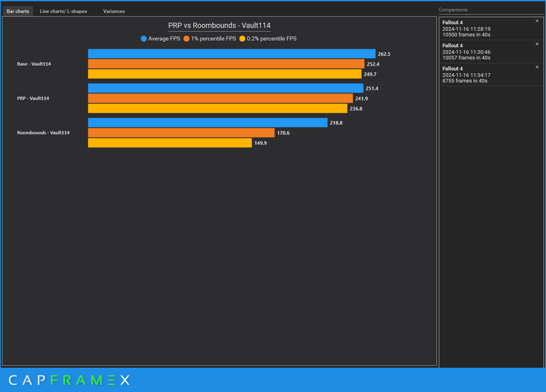This screenshot has height=392, width=546.
Task: Remove the 11:30:46 Fallout 4 comparison
Action: (537, 44)
